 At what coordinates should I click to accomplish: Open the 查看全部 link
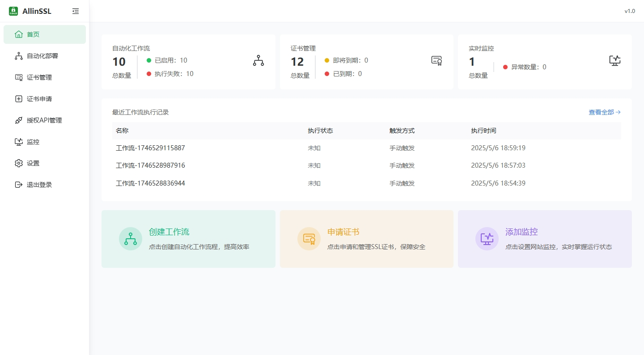601,112
